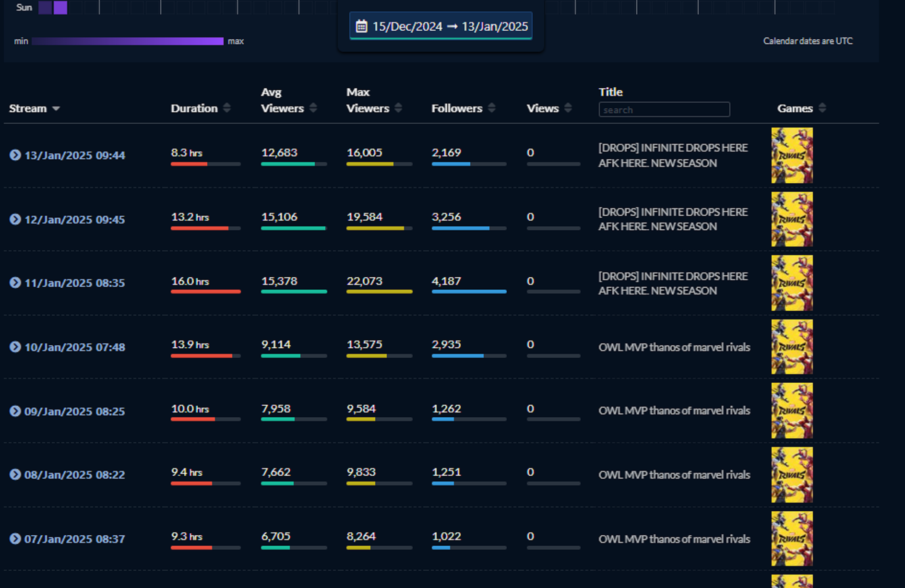Toggle sort on Avg Viewers column

coord(313,108)
